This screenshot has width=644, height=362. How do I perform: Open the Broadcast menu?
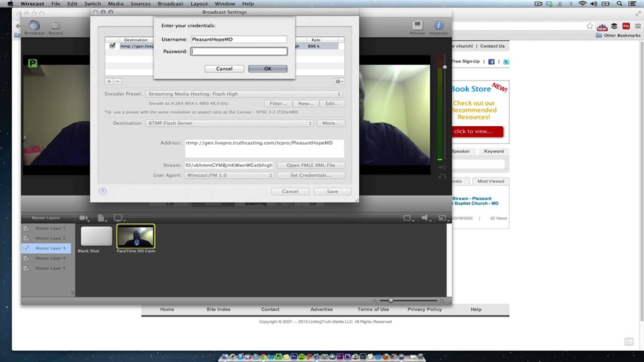tap(170, 4)
